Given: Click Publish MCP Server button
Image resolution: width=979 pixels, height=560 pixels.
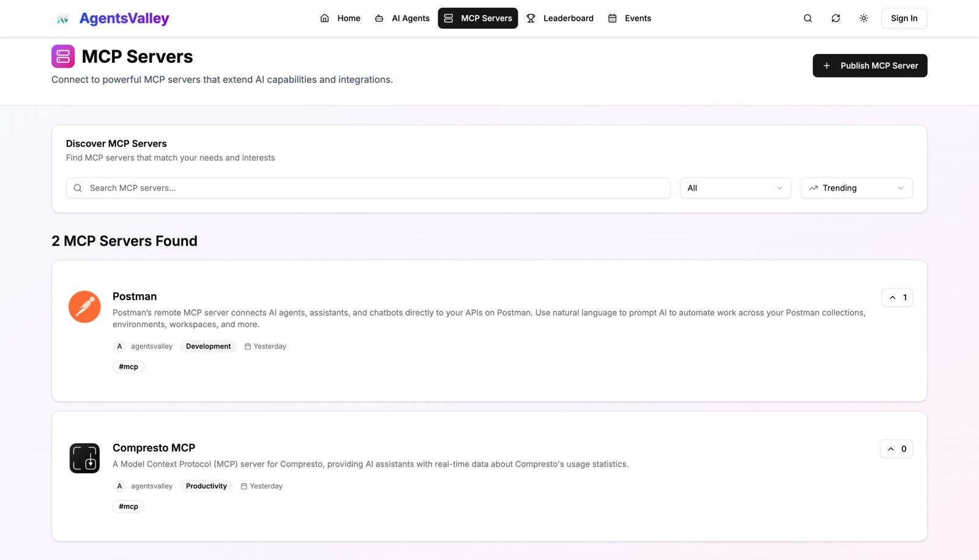Looking at the screenshot, I should (x=870, y=66).
